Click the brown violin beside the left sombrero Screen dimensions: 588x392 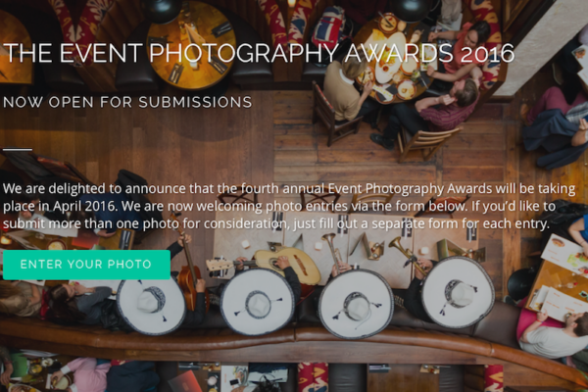click(x=187, y=269)
